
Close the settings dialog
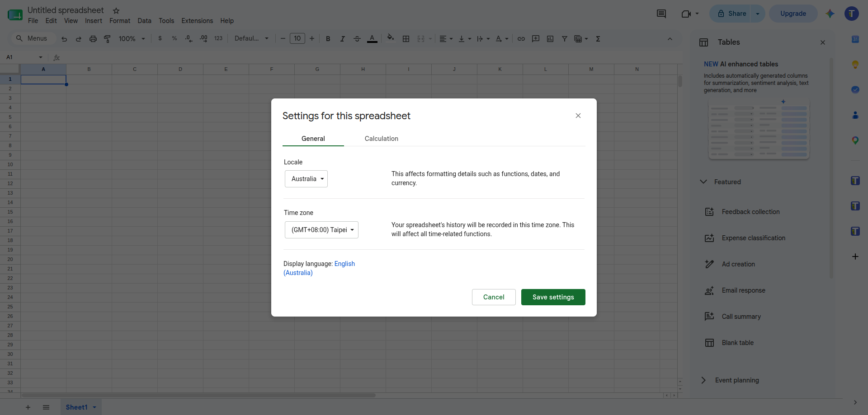[x=578, y=116]
